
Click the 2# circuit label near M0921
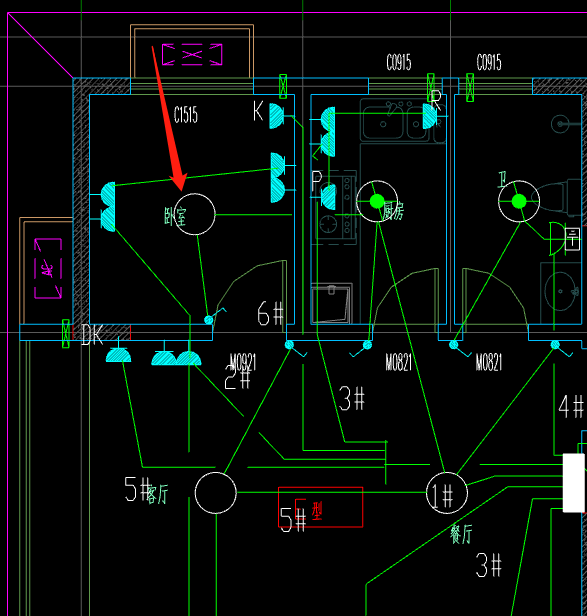(237, 377)
